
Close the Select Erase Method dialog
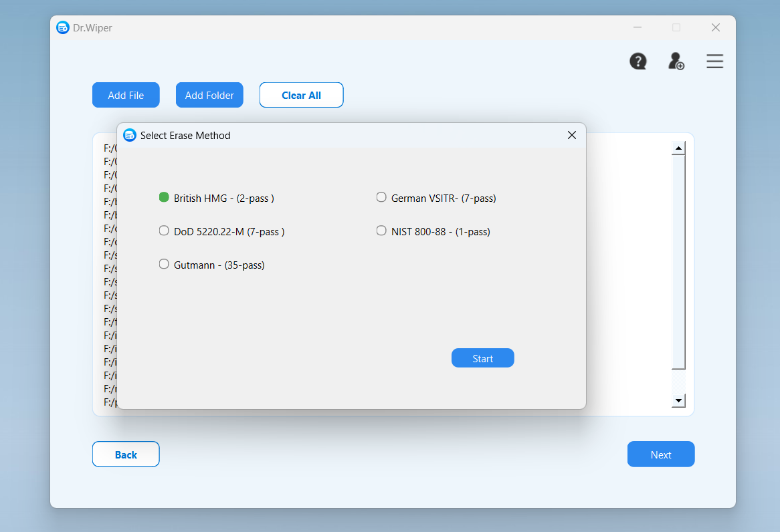(x=571, y=135)
